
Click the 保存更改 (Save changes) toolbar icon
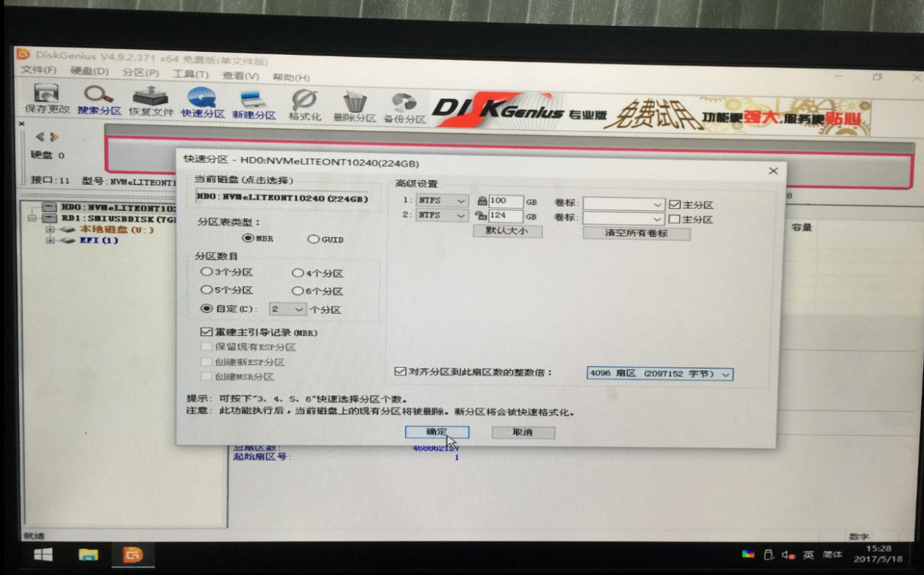coord(47,98)
